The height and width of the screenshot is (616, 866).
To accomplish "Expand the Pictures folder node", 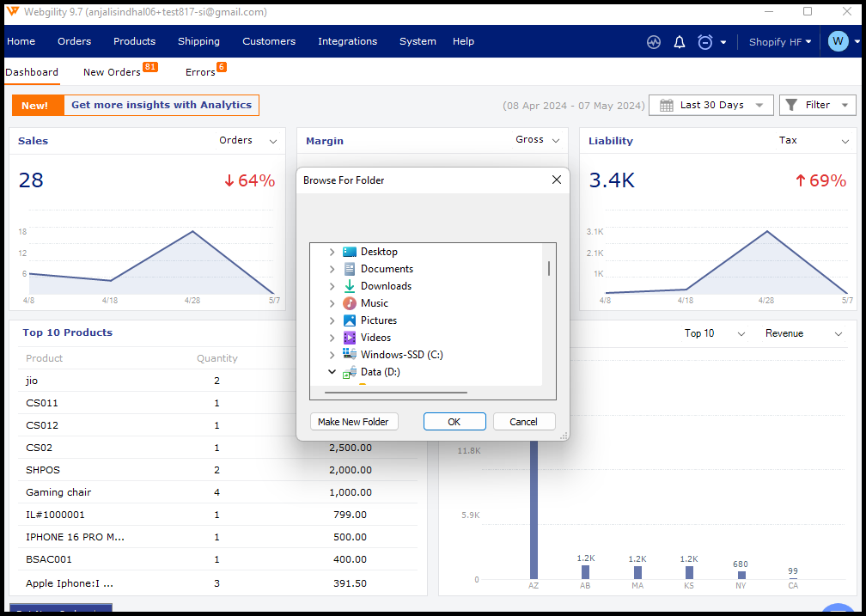I will 332,320.
